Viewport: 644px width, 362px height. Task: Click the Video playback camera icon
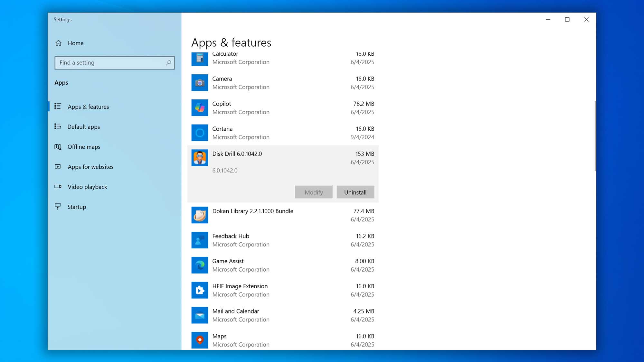pyautogui.click(x=58, y=187)
